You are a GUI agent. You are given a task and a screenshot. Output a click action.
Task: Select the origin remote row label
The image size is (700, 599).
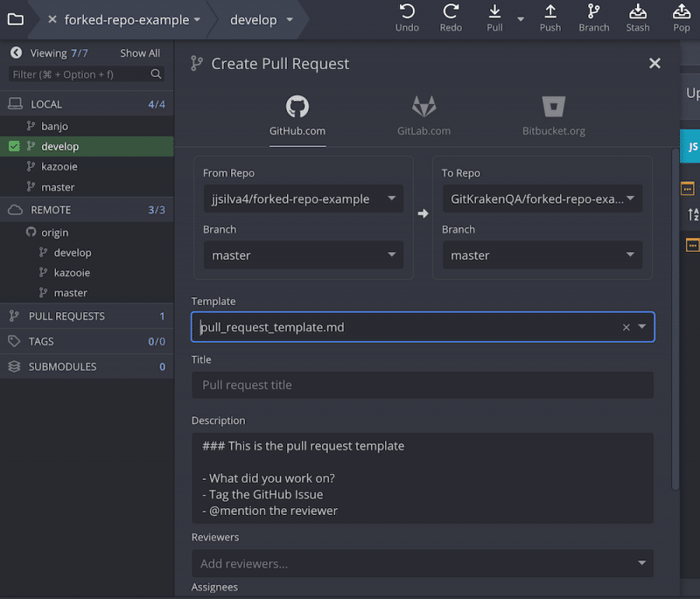click(x=55, y=233)
